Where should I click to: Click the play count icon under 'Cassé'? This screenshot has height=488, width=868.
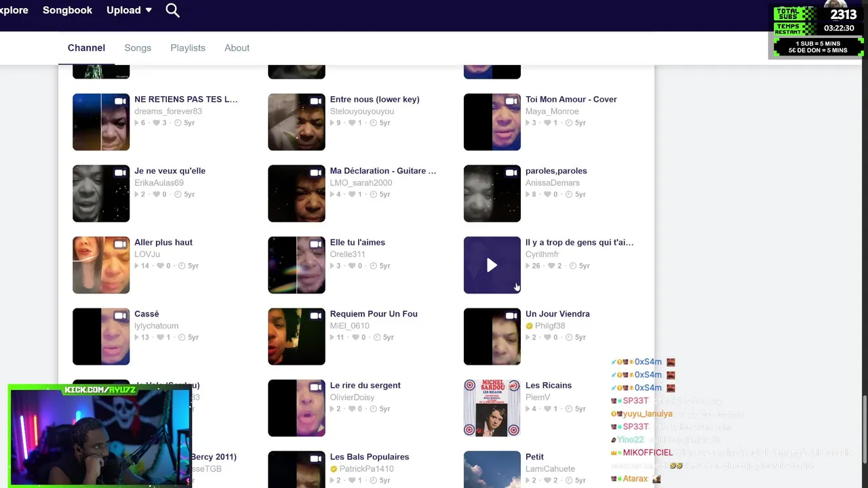pos(137,338)
